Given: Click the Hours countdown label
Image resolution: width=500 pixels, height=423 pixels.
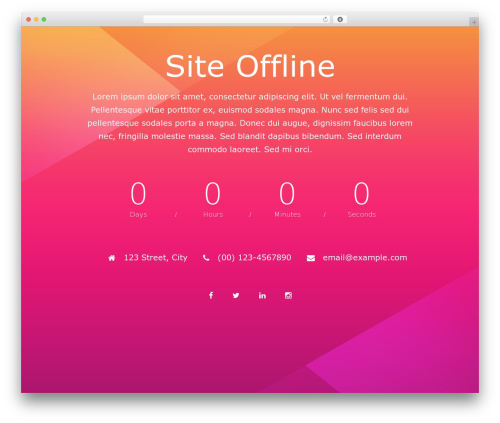Looking at the screenshot, I should tap(213, 214).
